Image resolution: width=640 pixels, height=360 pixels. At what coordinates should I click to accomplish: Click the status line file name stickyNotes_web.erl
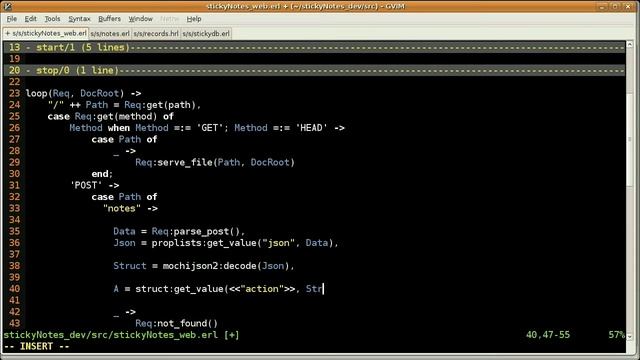[165, 335]
